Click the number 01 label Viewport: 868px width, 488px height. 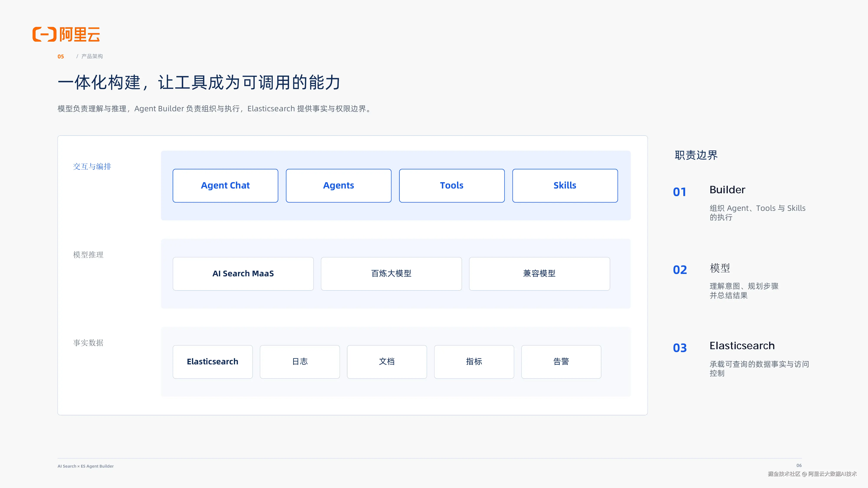(680, 192)
